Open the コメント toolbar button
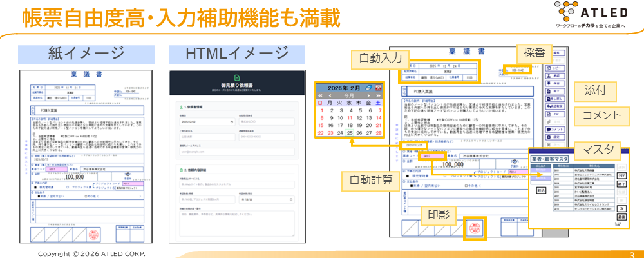The width and height of the screenshot is (644, 258). 555,129
